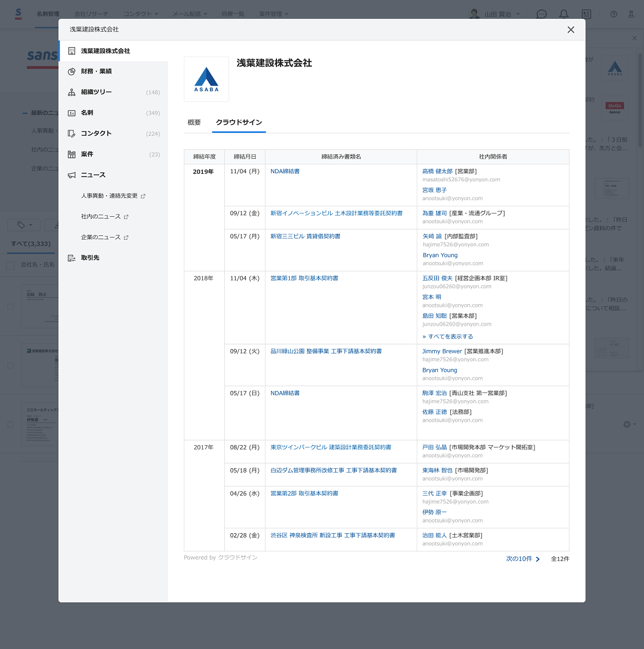Select the クラウドサイン tab
This screenshot has height=649, width=644.
[x=239, y=123]
